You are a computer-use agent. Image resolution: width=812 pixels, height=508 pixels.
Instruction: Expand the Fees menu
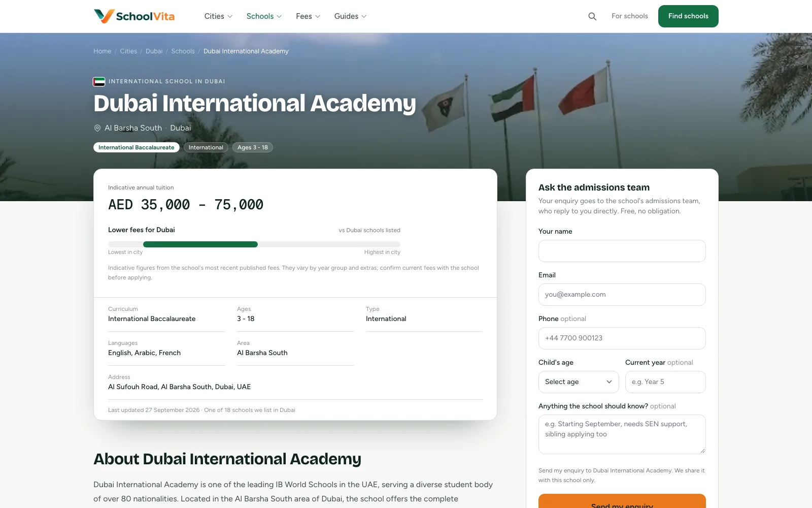pos(308,16)
